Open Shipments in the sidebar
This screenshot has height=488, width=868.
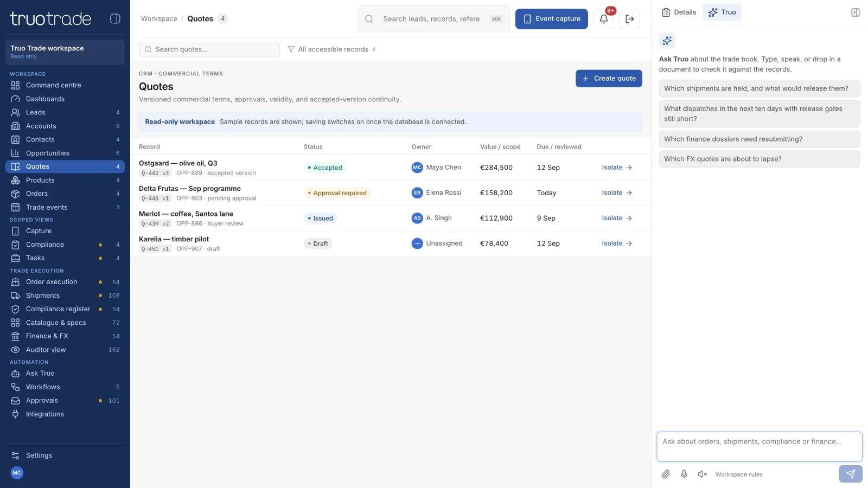coord(65,296)
